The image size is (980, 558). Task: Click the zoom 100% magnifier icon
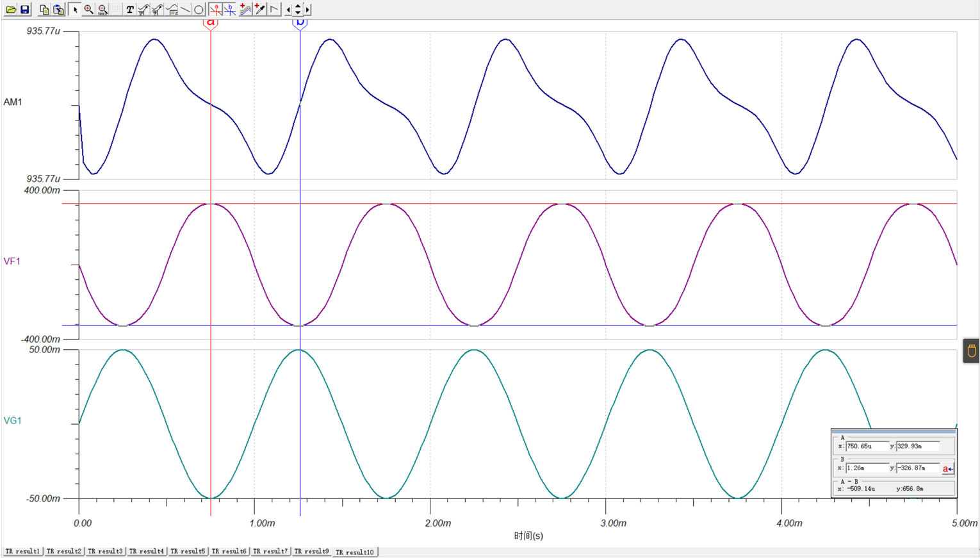point(102,9)
